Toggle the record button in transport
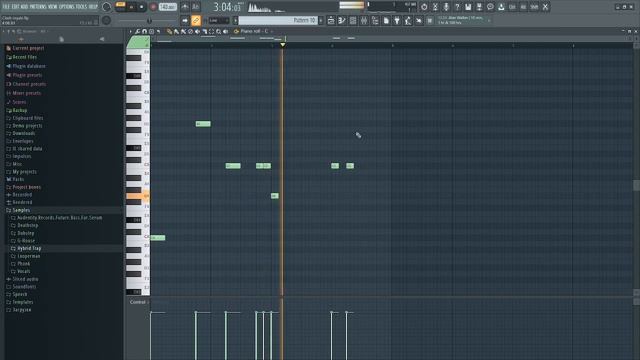The height and width of the screenshot is (360, 640). point(153,7)
